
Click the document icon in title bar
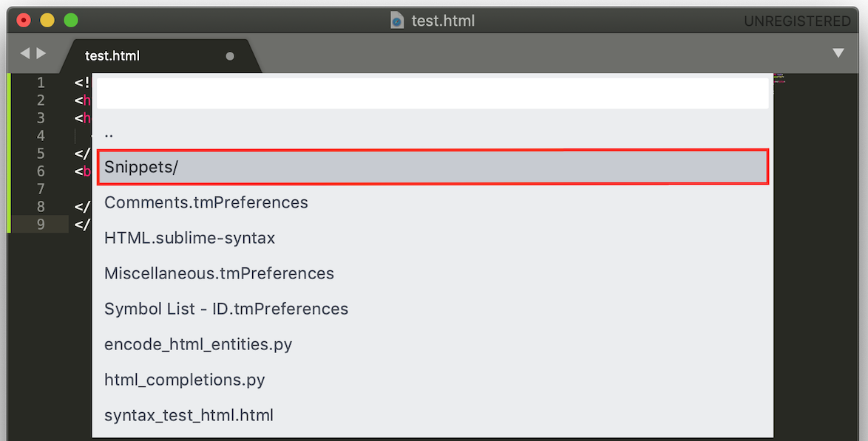click(397, 21)
